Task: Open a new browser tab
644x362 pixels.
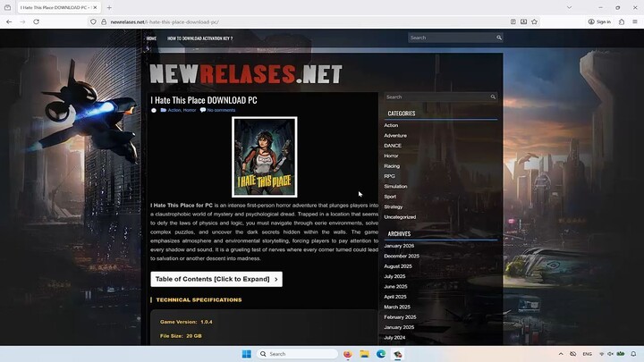Action: [x=109, y=7]
